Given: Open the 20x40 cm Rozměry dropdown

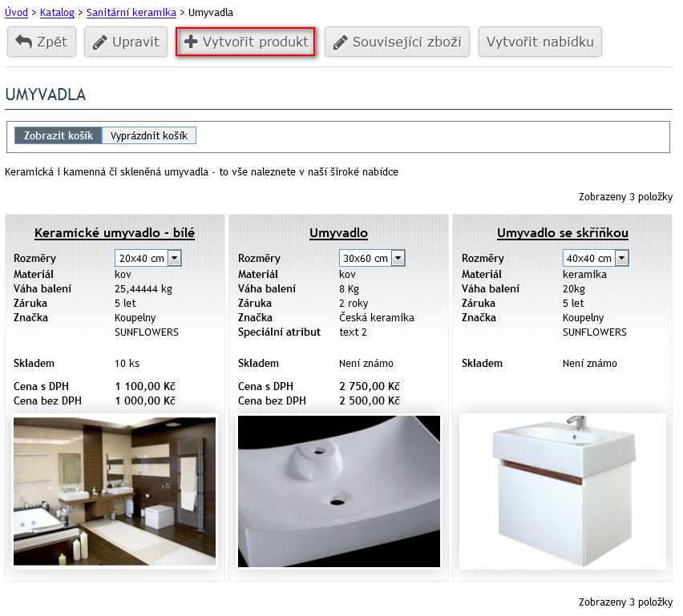Looking at the screenshot, I should click(148, 258).
